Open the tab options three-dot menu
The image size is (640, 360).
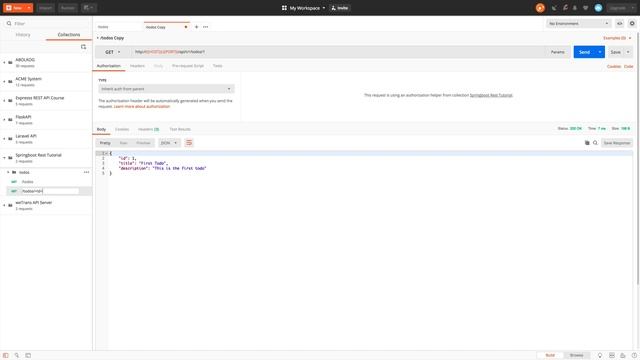(205, 27)
